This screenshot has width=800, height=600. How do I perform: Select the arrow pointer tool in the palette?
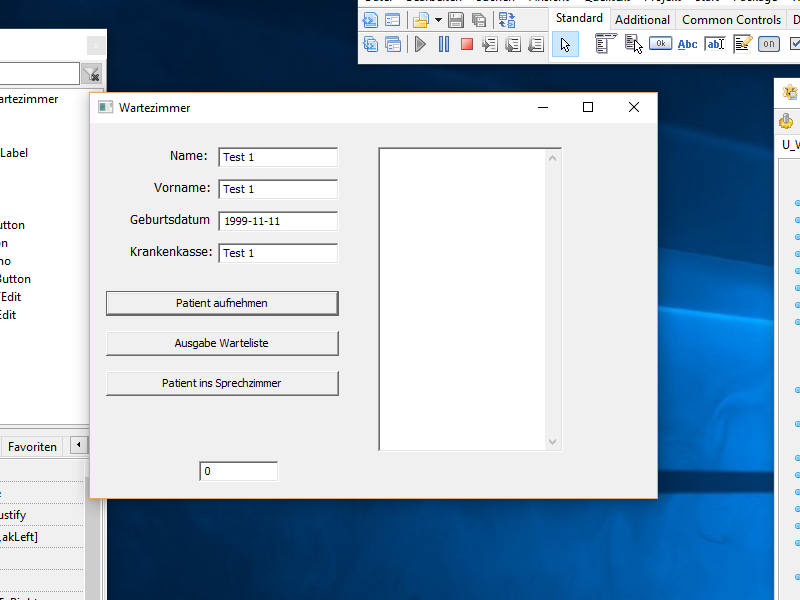(565, 44)
